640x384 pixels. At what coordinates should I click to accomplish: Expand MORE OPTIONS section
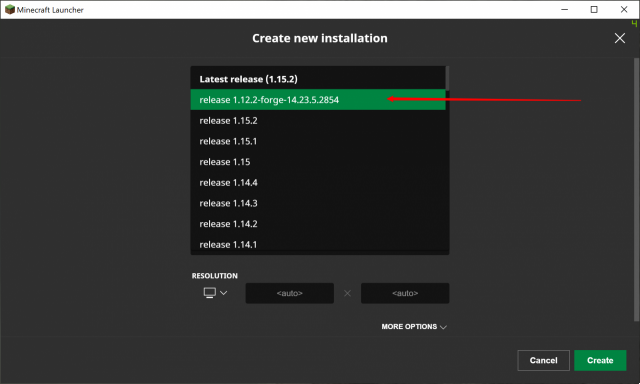[414, 327]
